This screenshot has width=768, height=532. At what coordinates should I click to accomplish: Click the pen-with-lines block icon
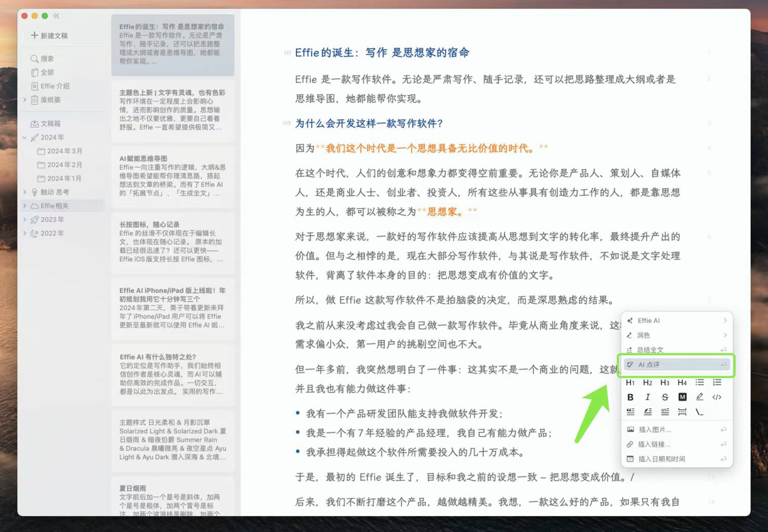point(647,412)
